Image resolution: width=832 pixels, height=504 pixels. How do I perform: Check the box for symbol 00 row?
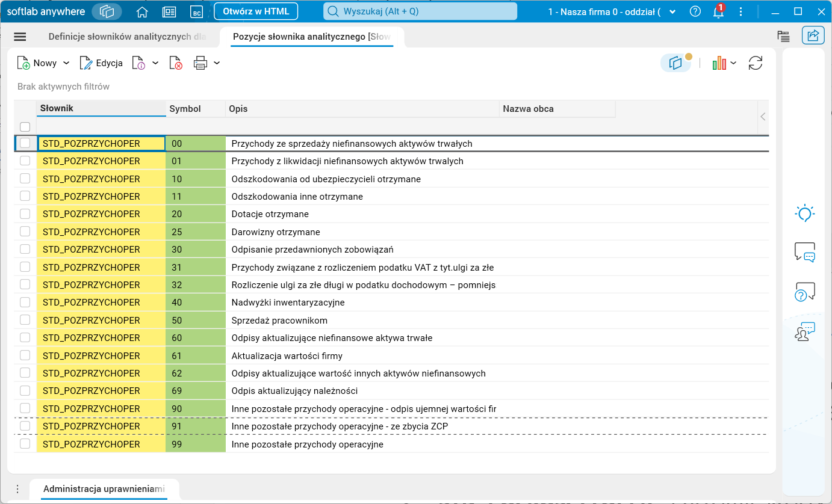coord(25,143)
